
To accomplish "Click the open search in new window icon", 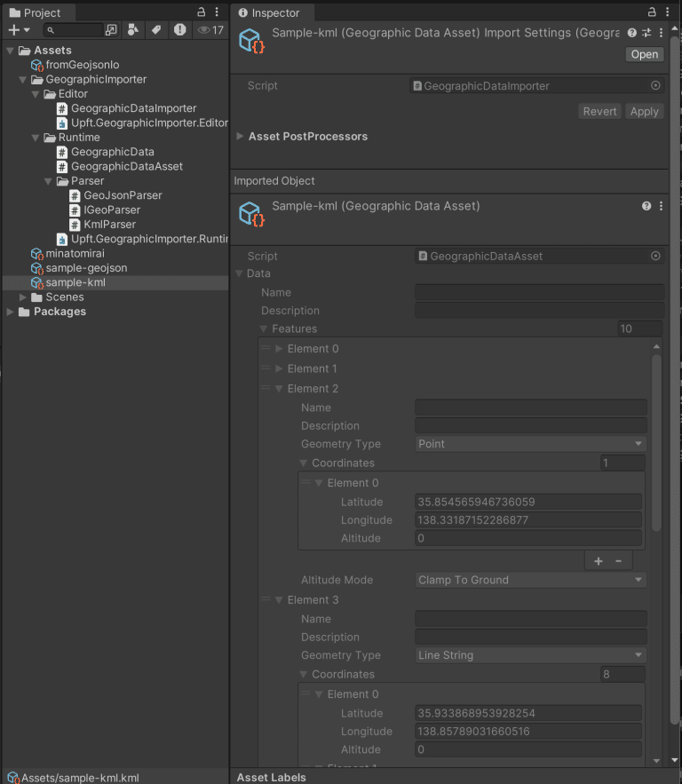I will coord(111,29).
